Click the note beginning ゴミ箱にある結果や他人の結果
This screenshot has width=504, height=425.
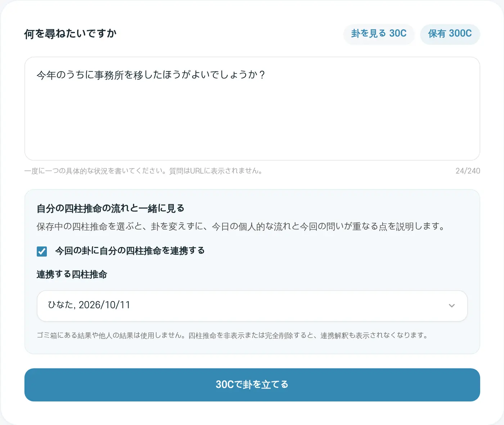coord(233,335)
